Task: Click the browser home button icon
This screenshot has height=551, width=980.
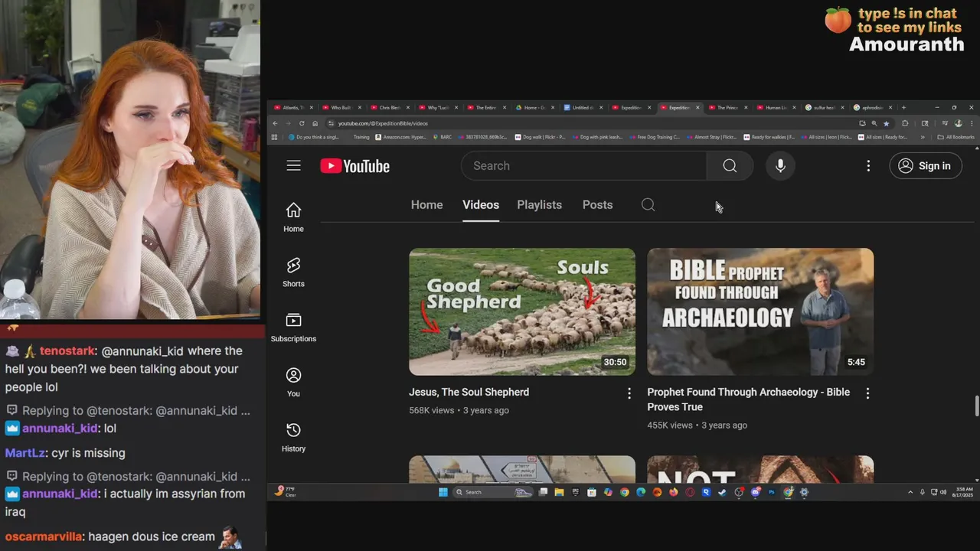Action: [x=315, y=123]
